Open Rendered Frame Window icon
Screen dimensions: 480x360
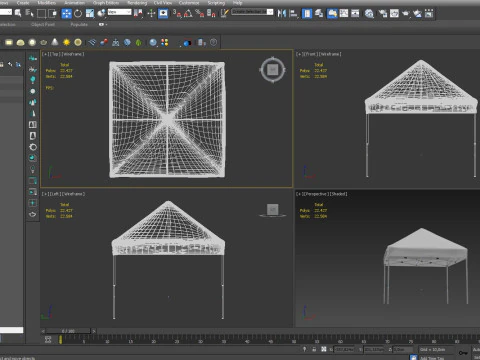pyautogui.click(x=394, y=13)
